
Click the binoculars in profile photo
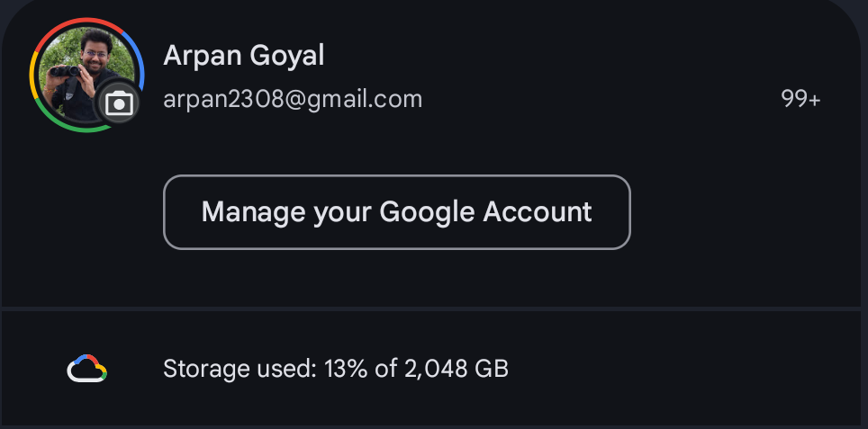pos(66,71)
